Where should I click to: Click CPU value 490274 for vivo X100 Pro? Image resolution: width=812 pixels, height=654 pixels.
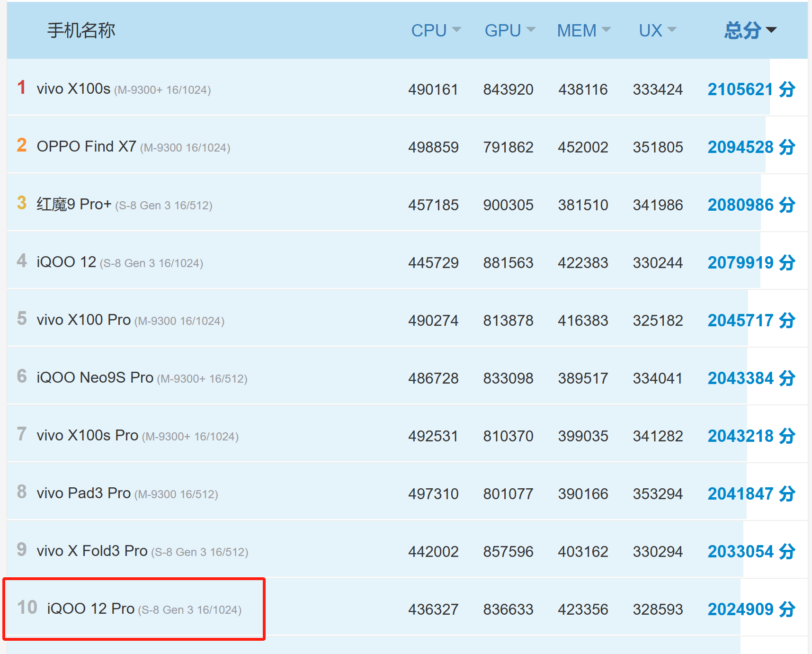[x=433, y=321]
